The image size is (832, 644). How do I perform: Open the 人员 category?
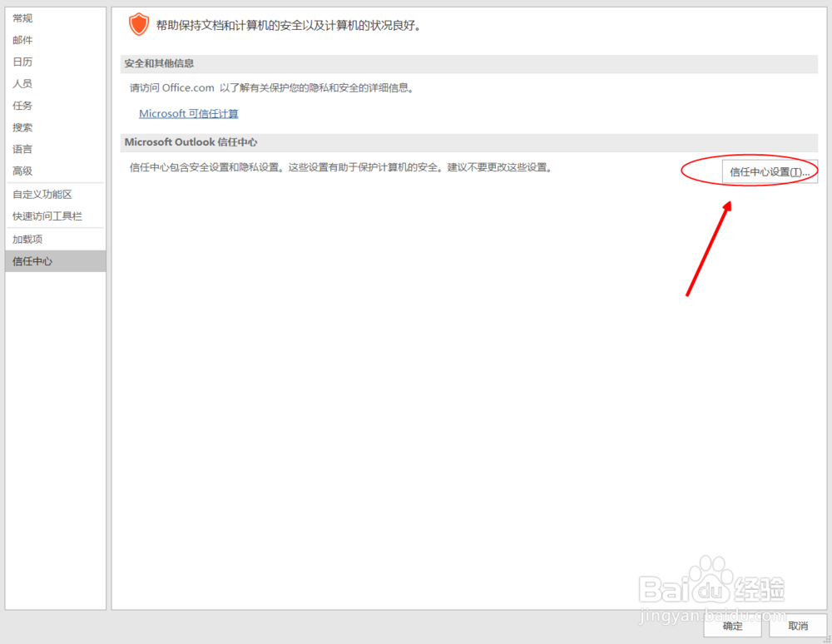click(x=55, y=83)
